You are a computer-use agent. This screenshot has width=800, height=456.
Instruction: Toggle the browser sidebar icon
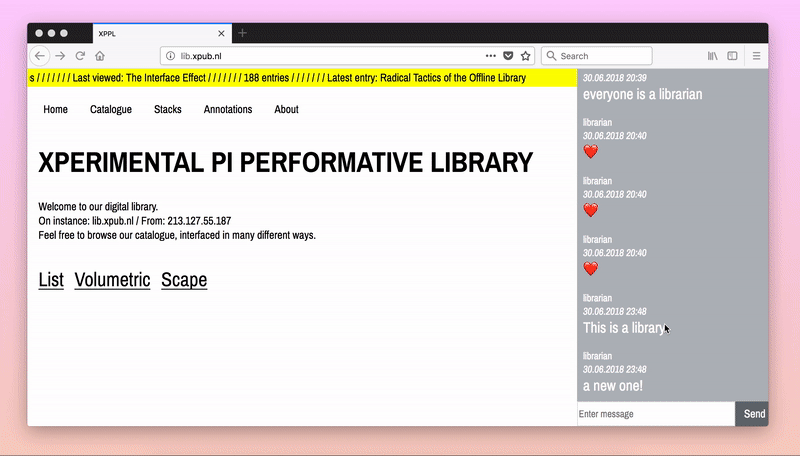[x=732, y=56]
